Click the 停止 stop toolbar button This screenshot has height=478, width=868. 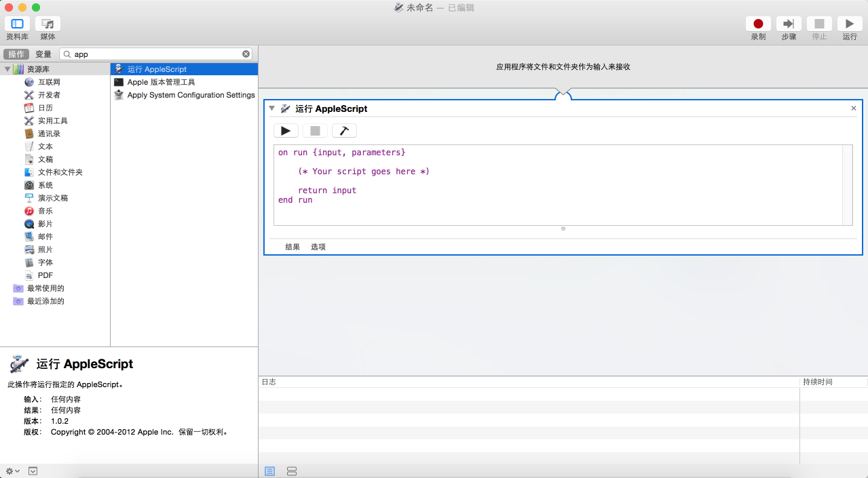[819, 24]
